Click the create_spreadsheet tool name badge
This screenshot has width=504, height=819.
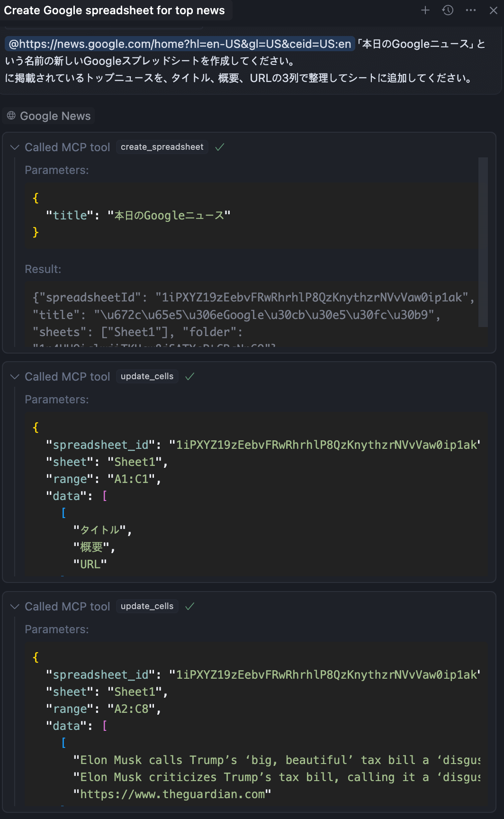coord(162,147)
